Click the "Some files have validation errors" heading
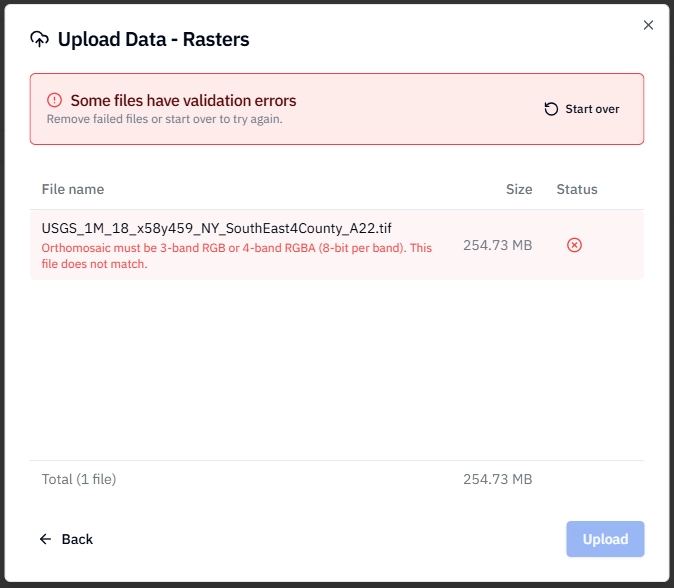Screen dimensions: 674x588 tap(183, 100)
